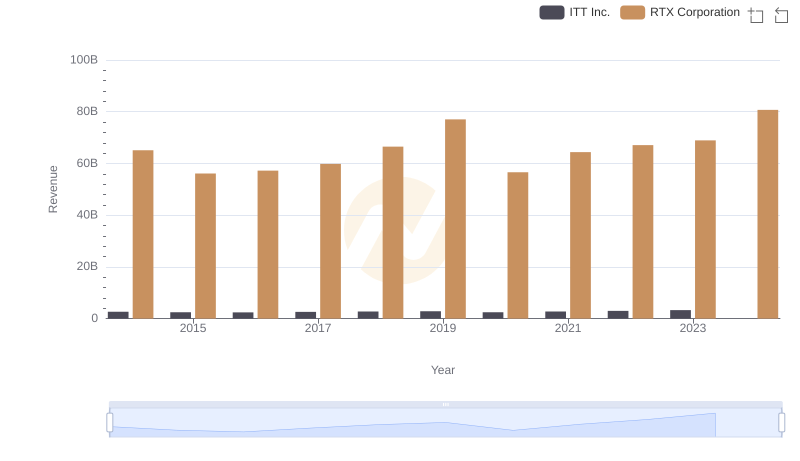
Task: Click the 2023 x-axis label
Action: click(x=693, y=328)
